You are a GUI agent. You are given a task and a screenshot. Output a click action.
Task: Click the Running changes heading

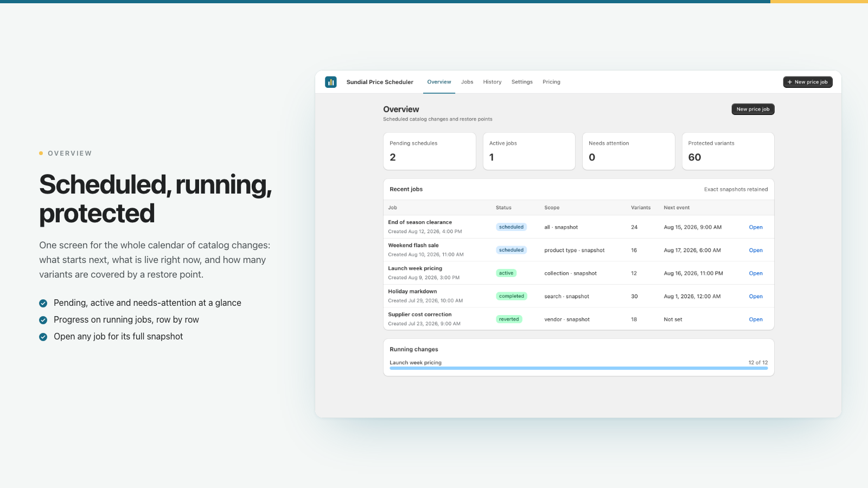pos(414,349)
